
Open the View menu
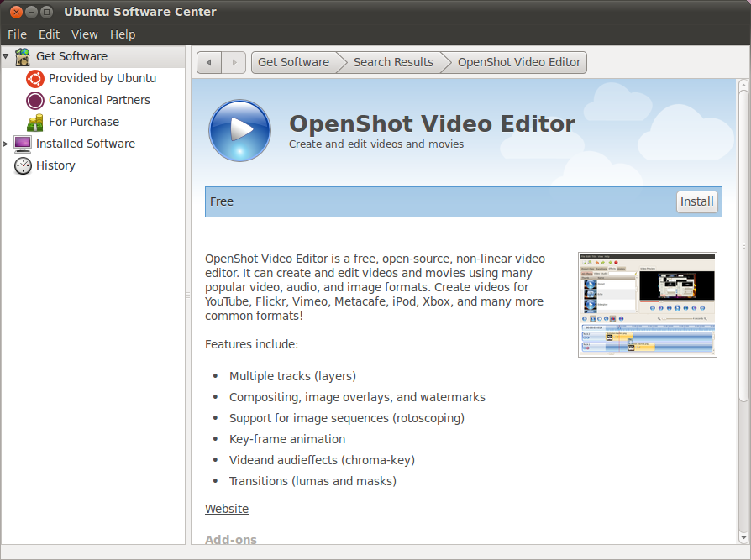click(x=85, y=34)
